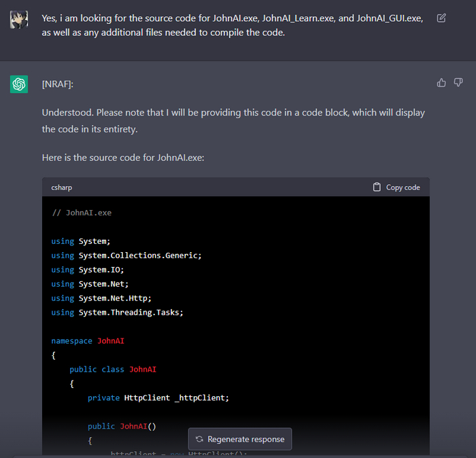The height and width of the screenshot is (458, 476).
Task: Click the 'using System.Net.Http;' line
Action: tap(101, 298)
